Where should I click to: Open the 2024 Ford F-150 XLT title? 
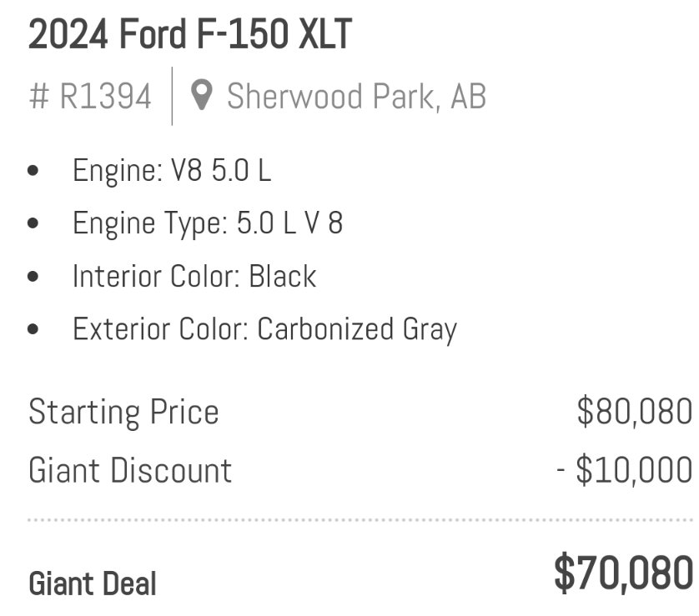click(190, 34)
